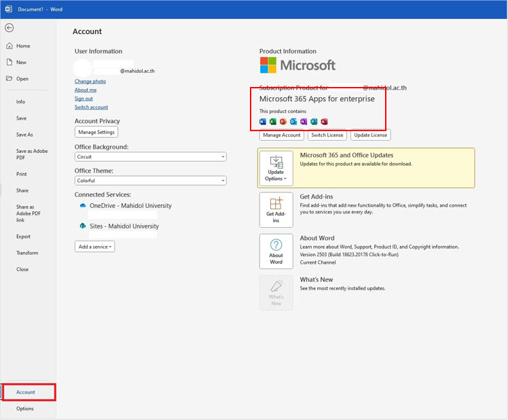This screenshot has width=508, height=420.
Task: Select New document in sidebar
Action: pos(21,63)
